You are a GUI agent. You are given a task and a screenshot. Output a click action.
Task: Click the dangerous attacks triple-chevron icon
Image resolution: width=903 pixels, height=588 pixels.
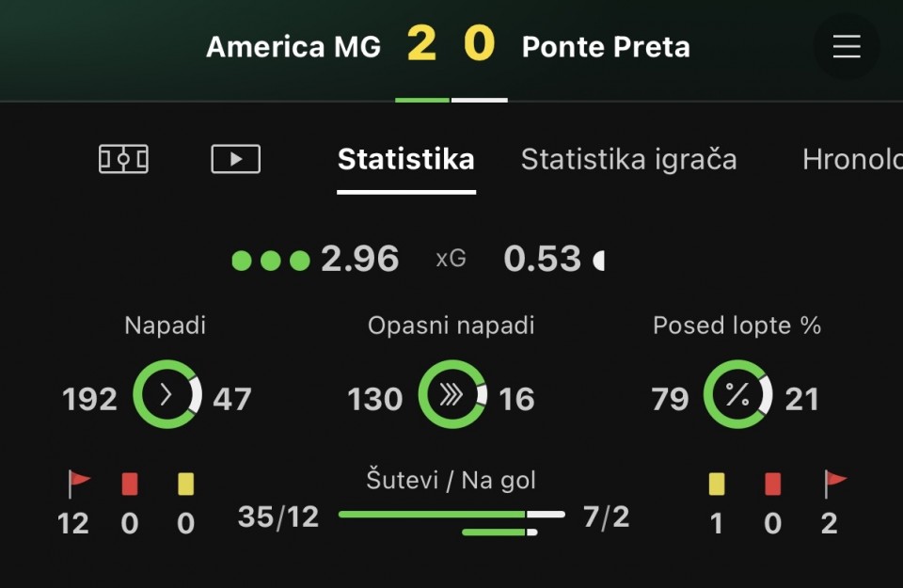click(x=452, y=394)
